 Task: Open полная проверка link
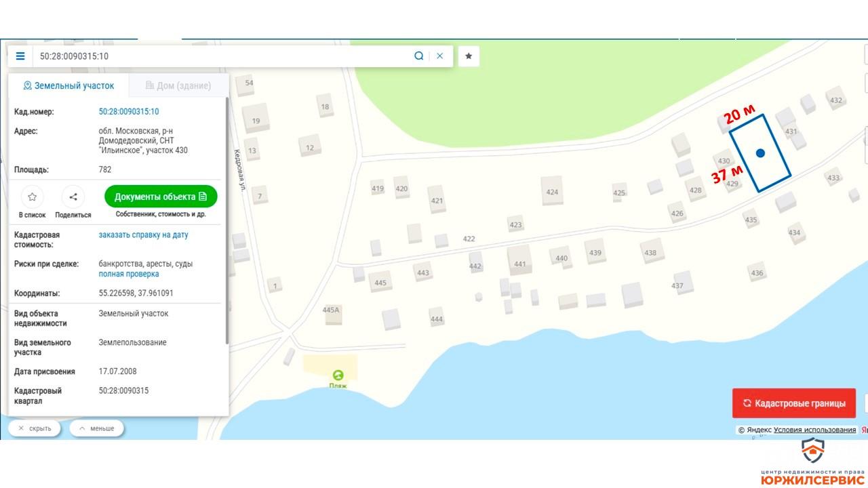(129, 274)
